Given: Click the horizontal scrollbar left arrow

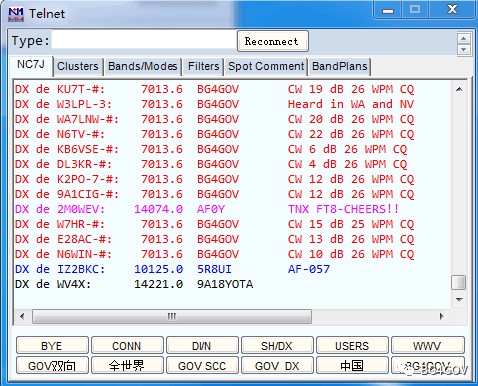Looking at the screenshot, I should [22, 316].
